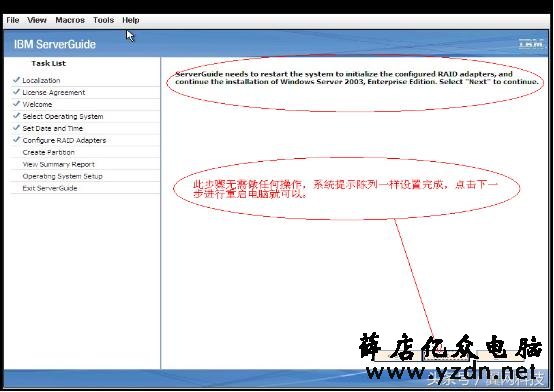The width and height of the screenshot is (554, 392).
Task: Click the dotted-outline focused button at the bottom
Action: click(x=446, y=356)
